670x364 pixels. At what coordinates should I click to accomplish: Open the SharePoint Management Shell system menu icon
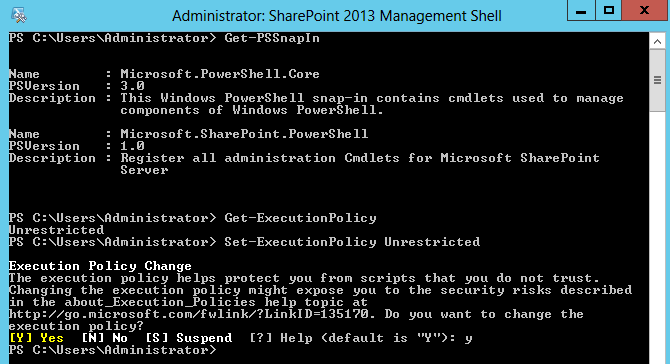[19, 15]
